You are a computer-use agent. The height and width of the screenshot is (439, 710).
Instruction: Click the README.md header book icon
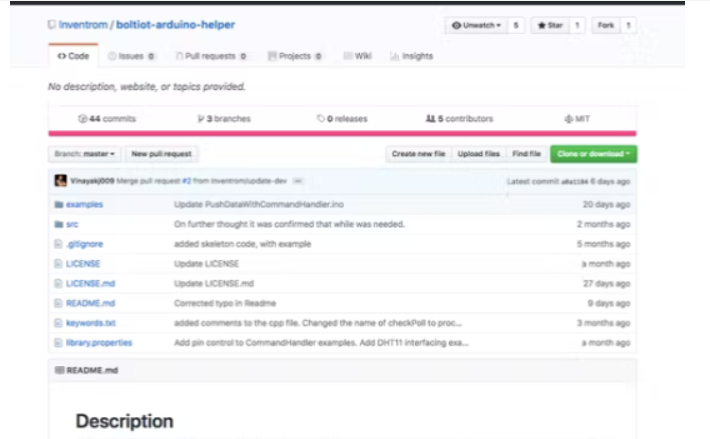(x=59, y=370)
